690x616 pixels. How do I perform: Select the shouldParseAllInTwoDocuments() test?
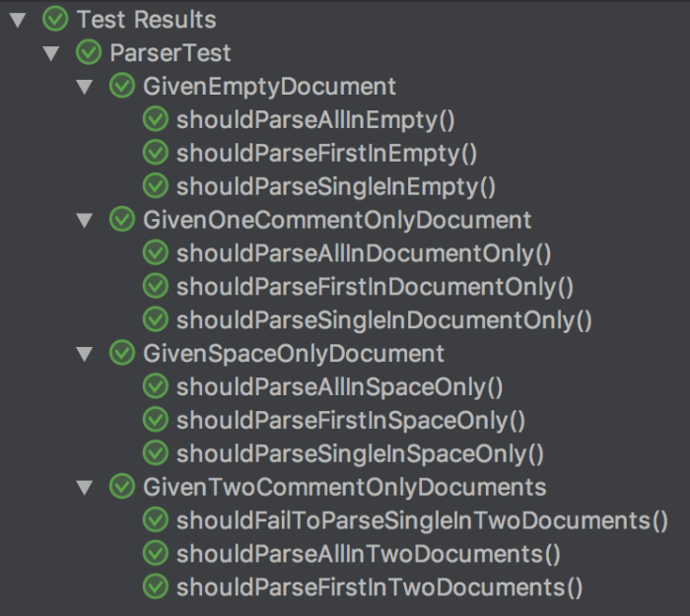[369, 554]
